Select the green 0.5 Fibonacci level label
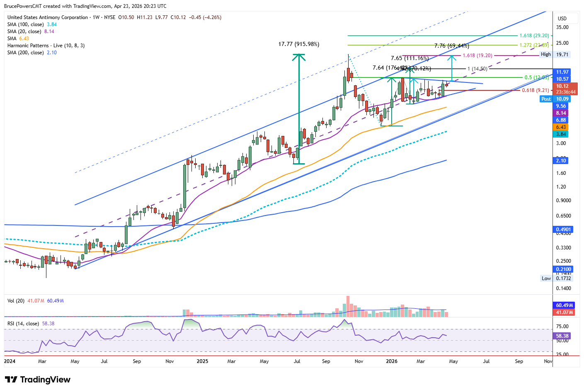Screen dimensions: 584x392 tap(537, 77)
